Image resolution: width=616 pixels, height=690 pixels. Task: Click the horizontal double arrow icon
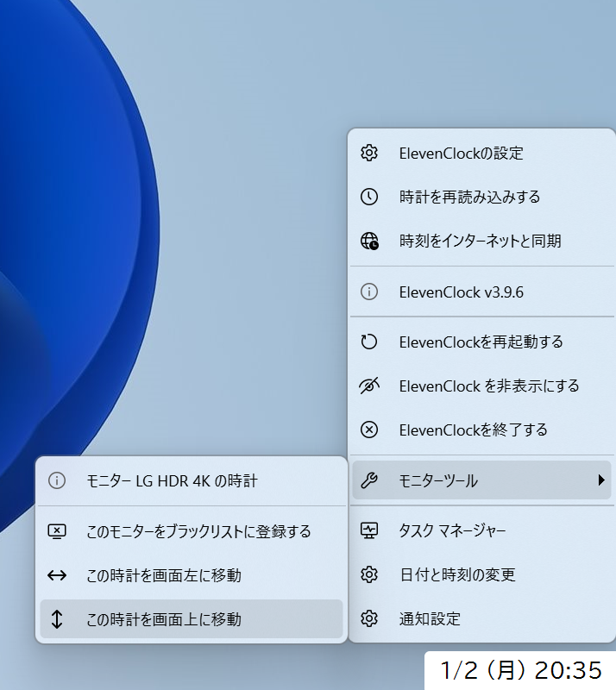57,575
